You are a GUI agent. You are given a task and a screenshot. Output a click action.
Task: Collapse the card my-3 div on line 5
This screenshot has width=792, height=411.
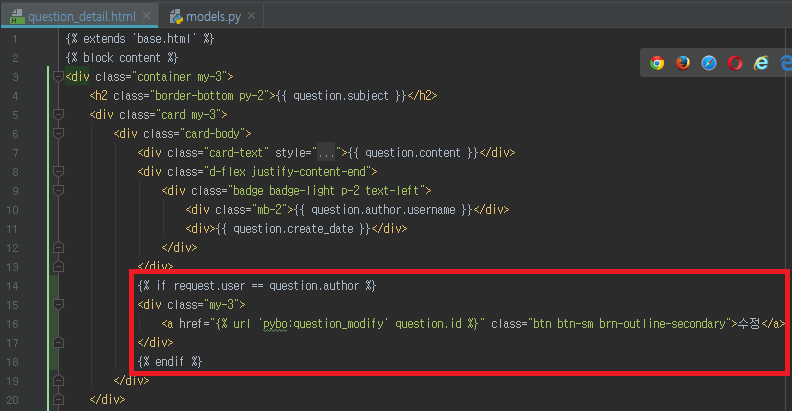[x=58, y=115]
